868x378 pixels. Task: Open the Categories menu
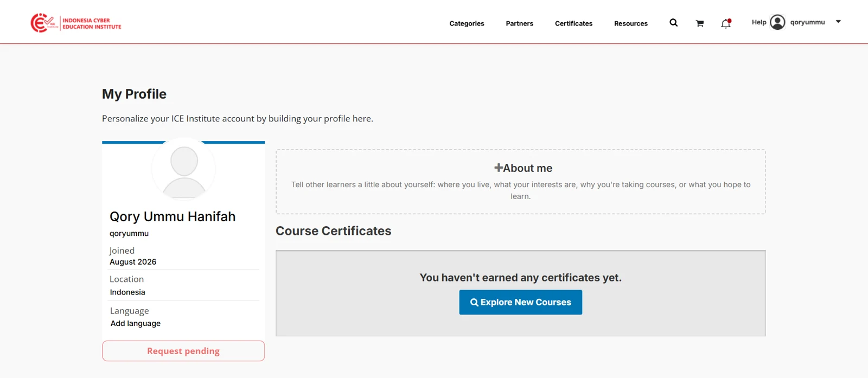[467, 23]
